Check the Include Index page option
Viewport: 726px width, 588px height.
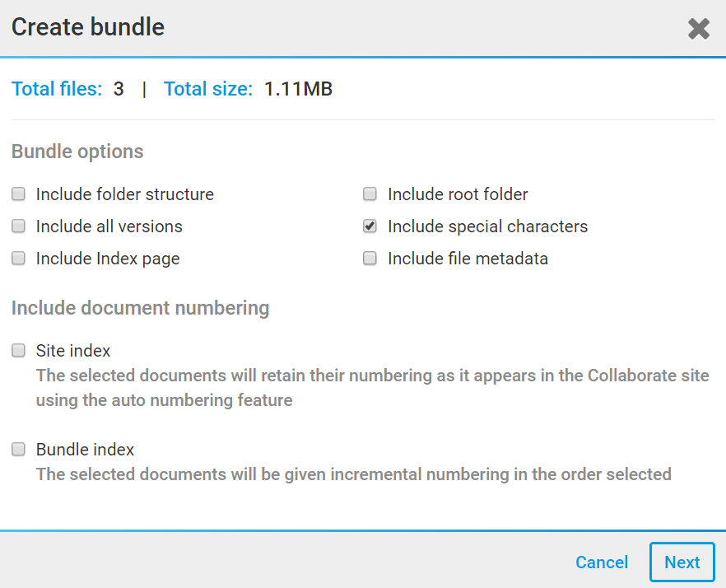(18, 259)
